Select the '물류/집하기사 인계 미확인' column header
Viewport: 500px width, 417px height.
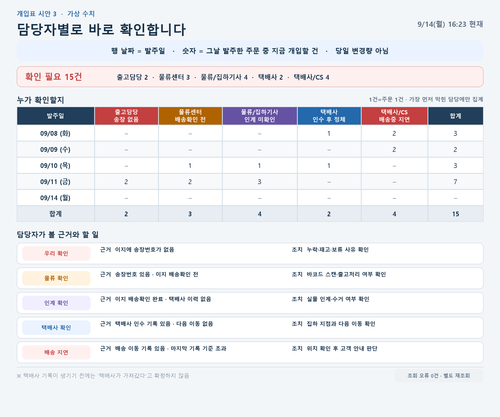[x=260, y=116]
